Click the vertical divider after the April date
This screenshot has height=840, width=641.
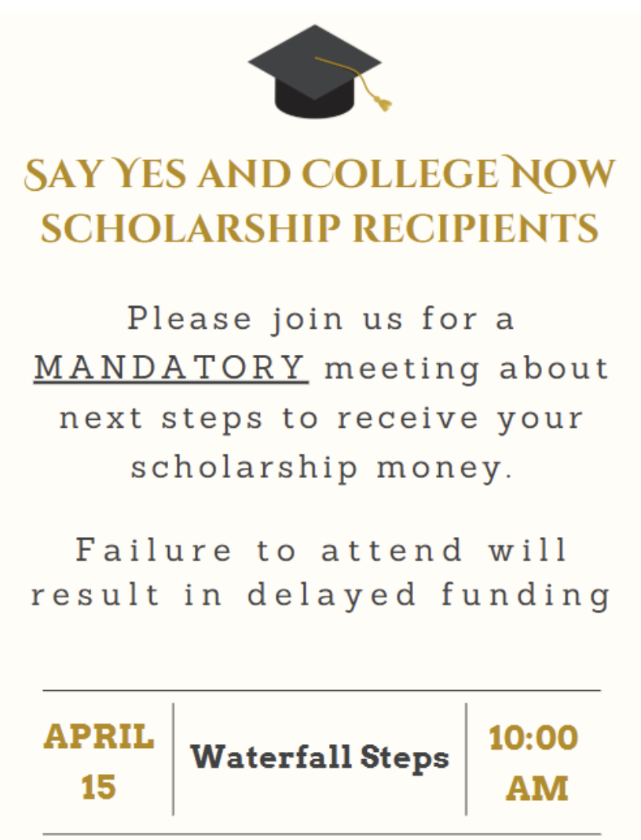173,758
